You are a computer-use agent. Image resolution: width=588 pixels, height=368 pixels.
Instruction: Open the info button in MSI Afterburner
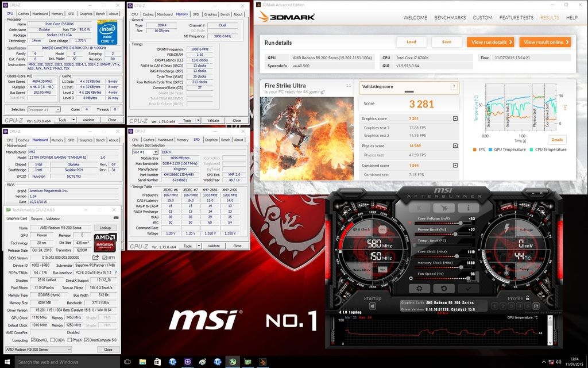pos(468,208)
